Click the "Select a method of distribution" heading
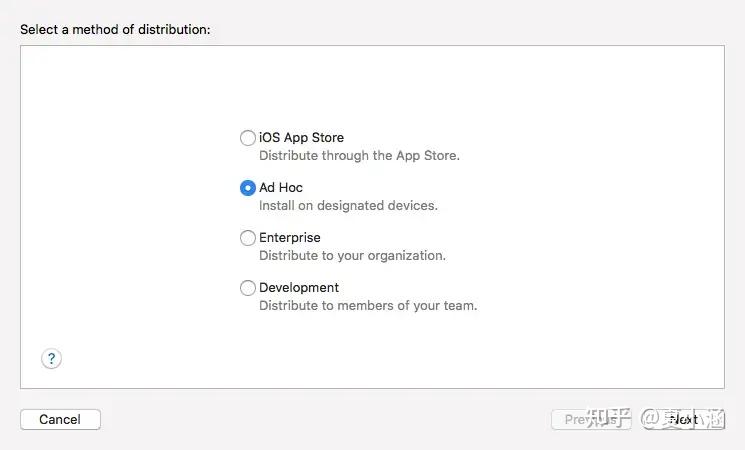 click(x=115, y=30)
